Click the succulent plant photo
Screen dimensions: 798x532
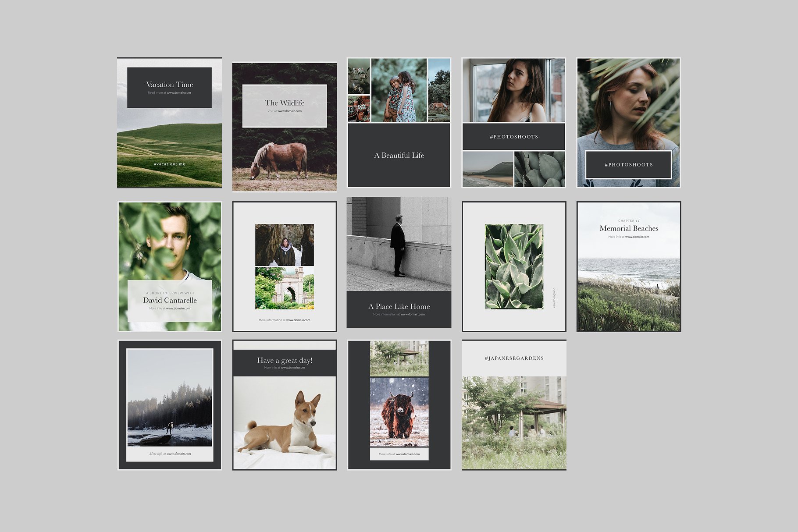(x=513, y=266)
